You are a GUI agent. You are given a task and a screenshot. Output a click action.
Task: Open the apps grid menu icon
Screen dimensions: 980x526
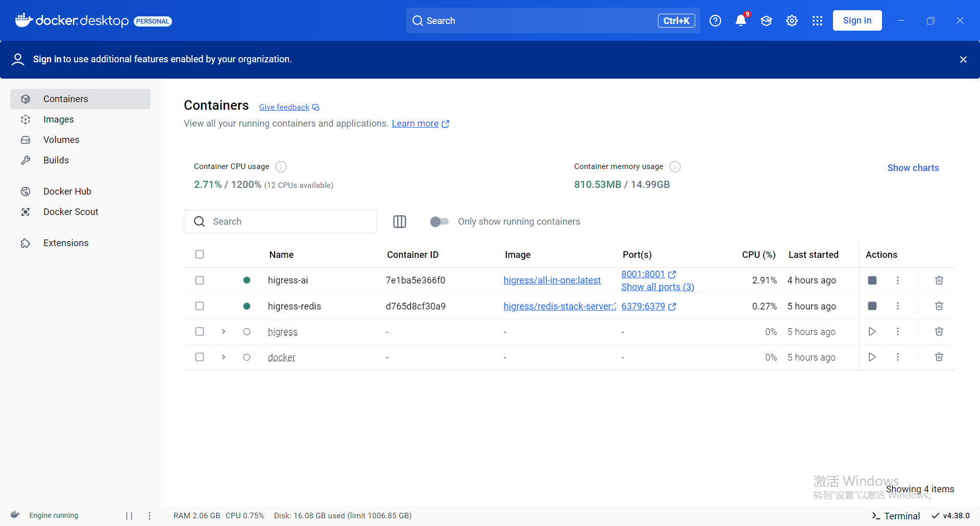(x=817, y=21)
